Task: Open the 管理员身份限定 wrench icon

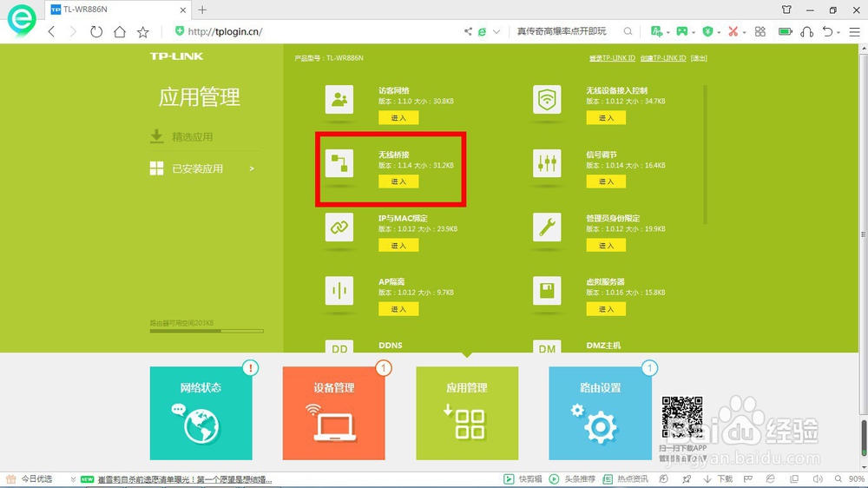Action: pyautogui.click(x=547, y=227)
